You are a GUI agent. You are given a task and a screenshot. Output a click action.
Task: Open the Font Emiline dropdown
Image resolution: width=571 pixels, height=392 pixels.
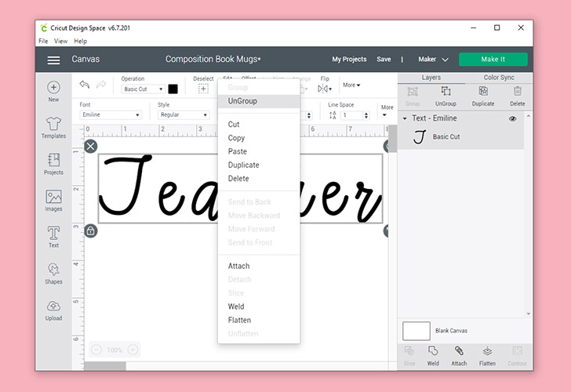coord(111,114)
